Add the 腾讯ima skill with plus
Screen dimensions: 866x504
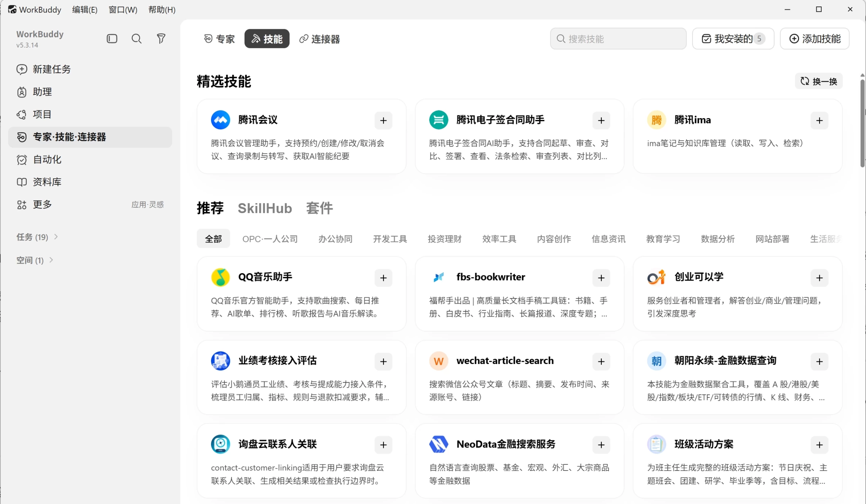[x=819, y=121]
